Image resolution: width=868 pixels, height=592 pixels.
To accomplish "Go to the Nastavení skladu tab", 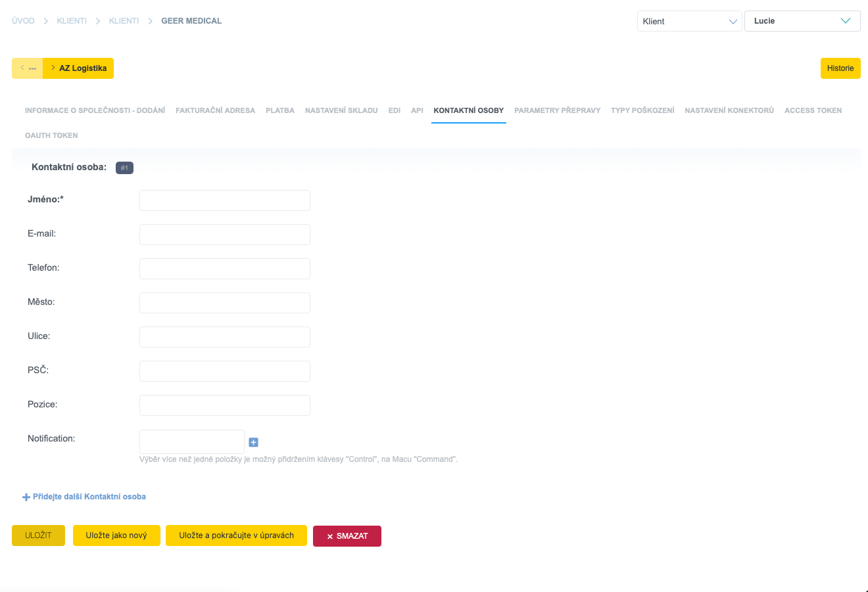I will (341, 110).
